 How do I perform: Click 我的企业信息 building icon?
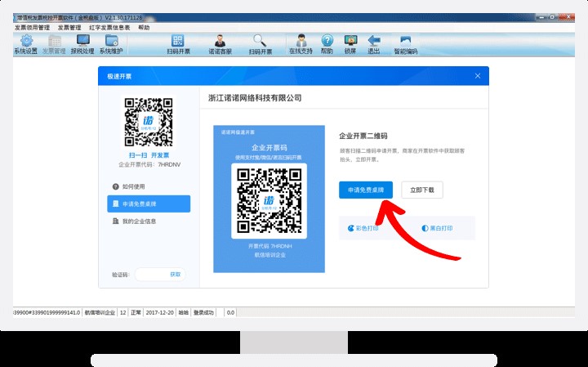[115, 221]
